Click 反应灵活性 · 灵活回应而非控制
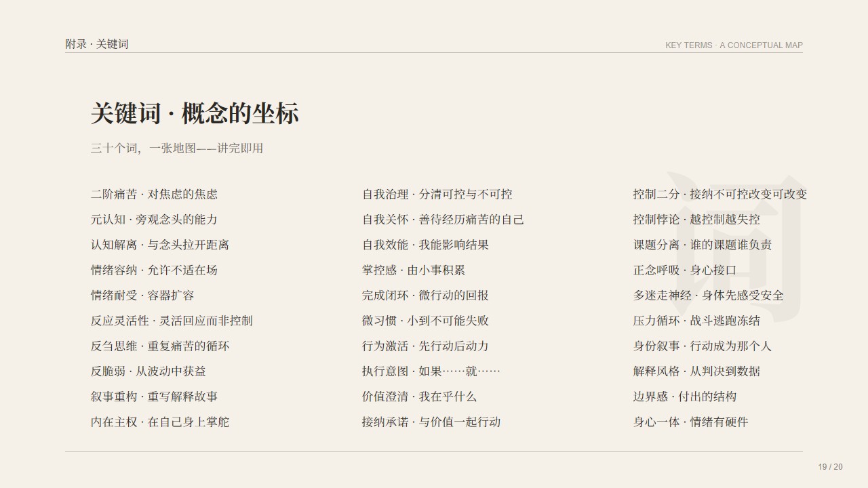The height and width of the screenshot is (488, 868). (172, 321)
